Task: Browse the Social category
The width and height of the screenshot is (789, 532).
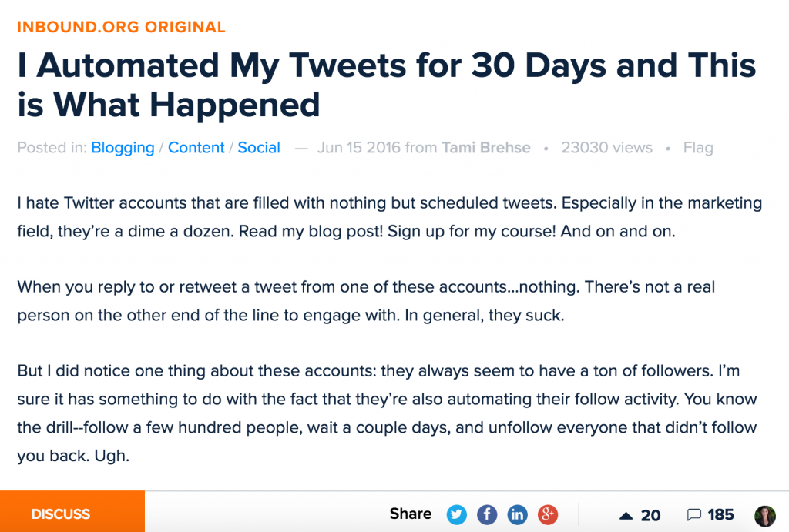Action: coord(259,147)
